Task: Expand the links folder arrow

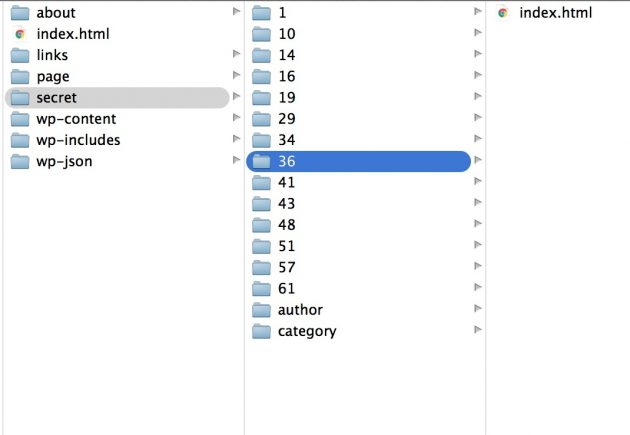Action: (x=236, y=54)
